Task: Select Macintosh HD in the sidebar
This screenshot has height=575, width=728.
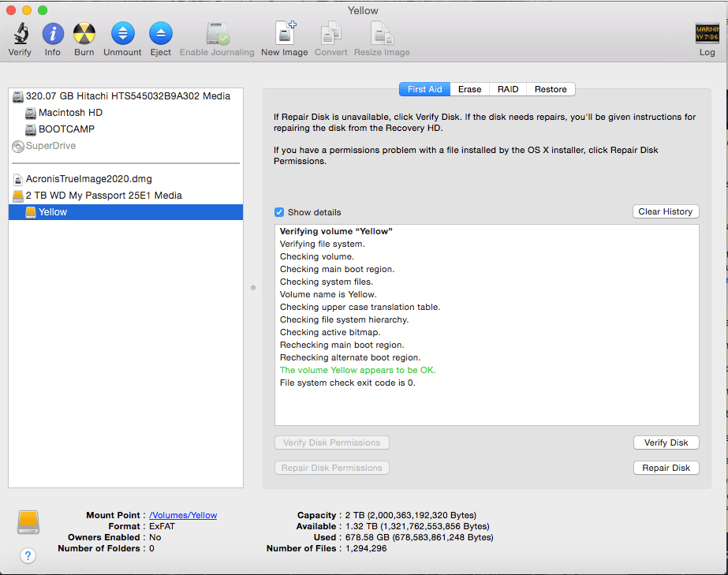Action: coord(72,112)
